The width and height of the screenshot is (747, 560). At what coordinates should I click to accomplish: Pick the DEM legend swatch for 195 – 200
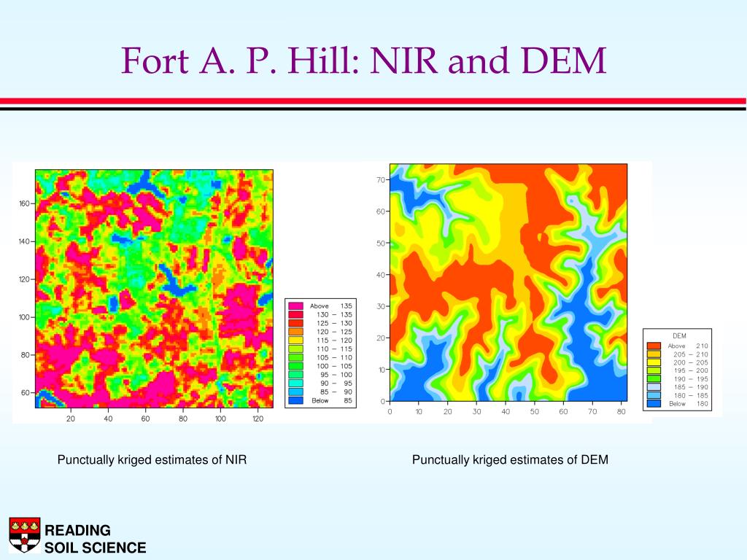click(654, 370)
